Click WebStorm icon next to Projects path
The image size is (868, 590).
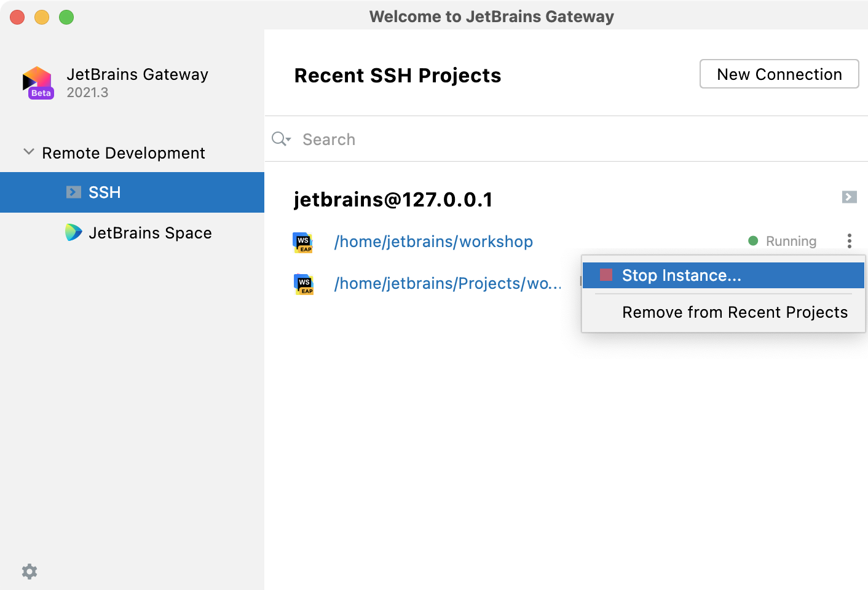[x=304, y=284]
